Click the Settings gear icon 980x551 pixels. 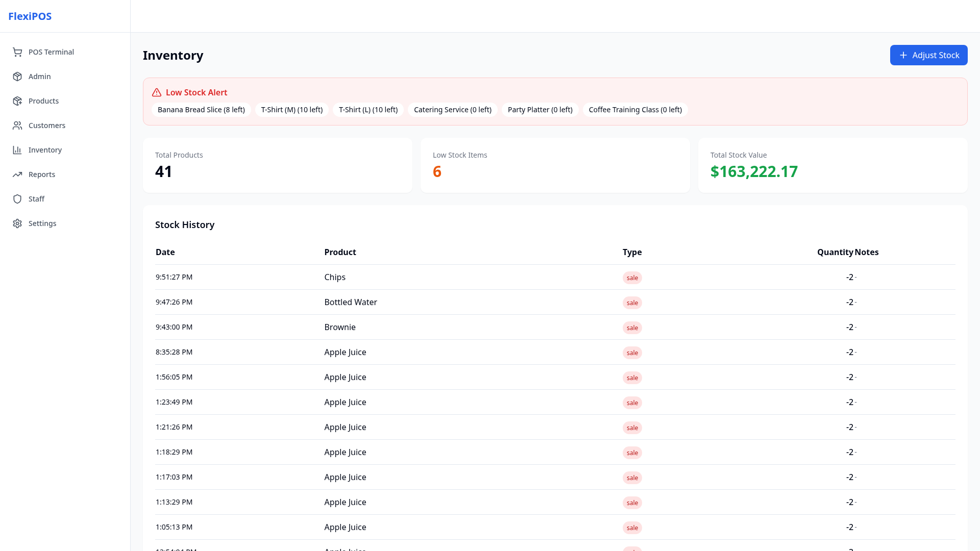pos(17,223)
